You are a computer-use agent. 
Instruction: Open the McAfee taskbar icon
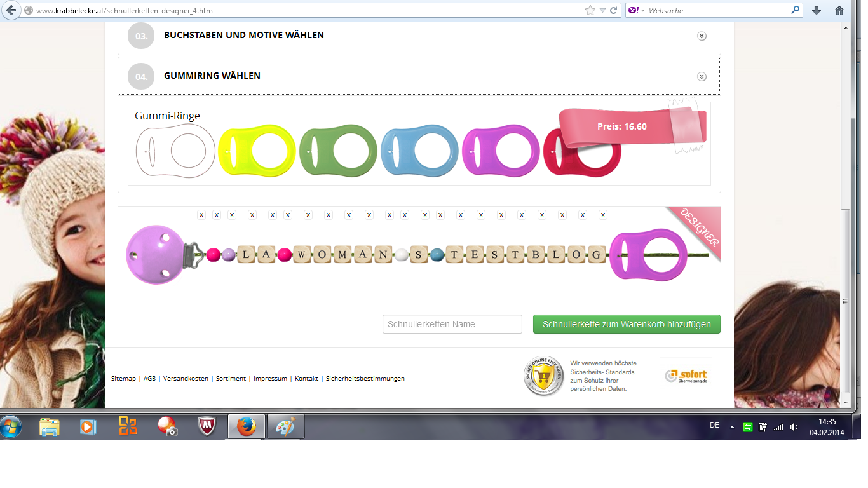(207, 426)
